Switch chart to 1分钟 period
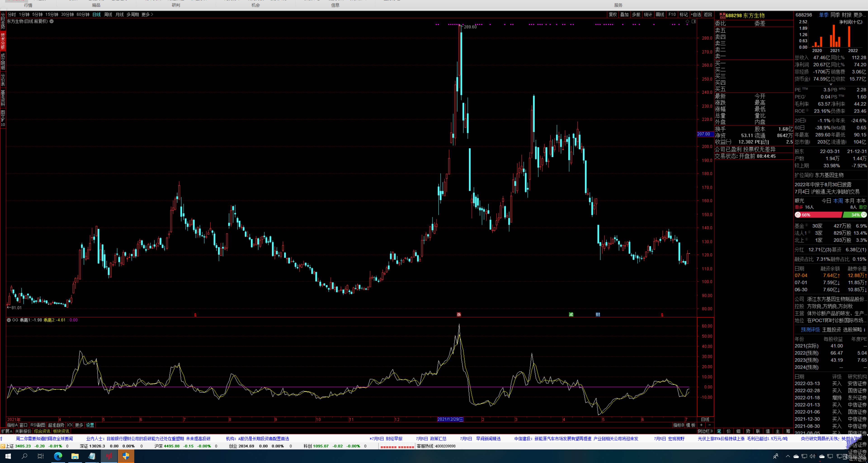This screenshot has height=463, width=868. [24, 14]
